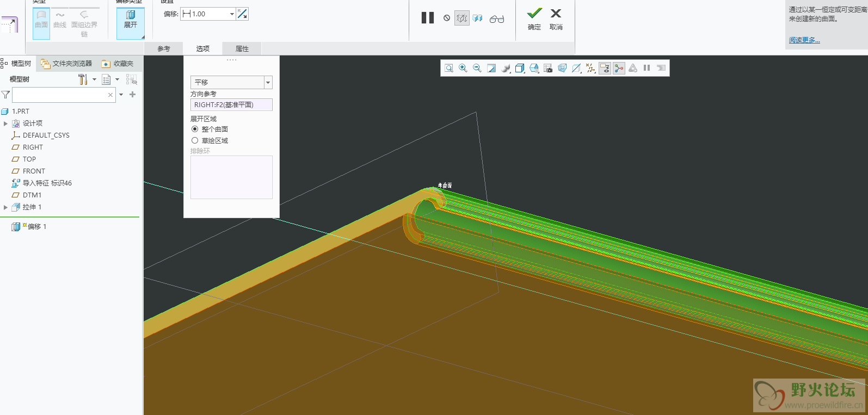
Task: Click the plus icon beside search field
Action: click(x=132, y=95)
